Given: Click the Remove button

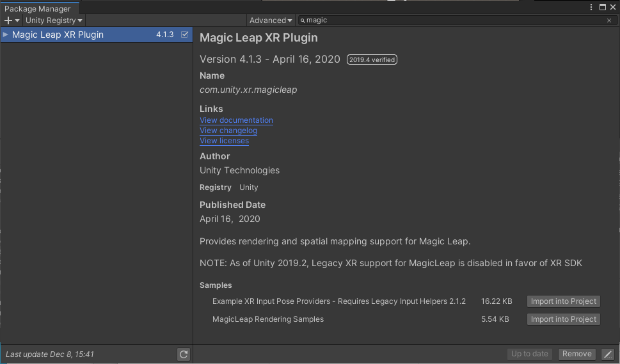Looking at the screenshot, I should coord(577,354).
